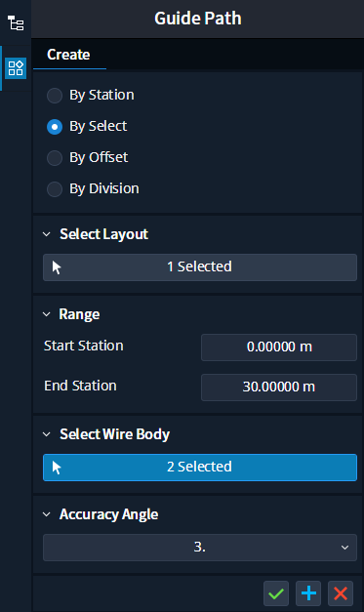Open the Accuracy Angle value dropdown
This screenshot has height=612, width=364.
coord(200,548)
